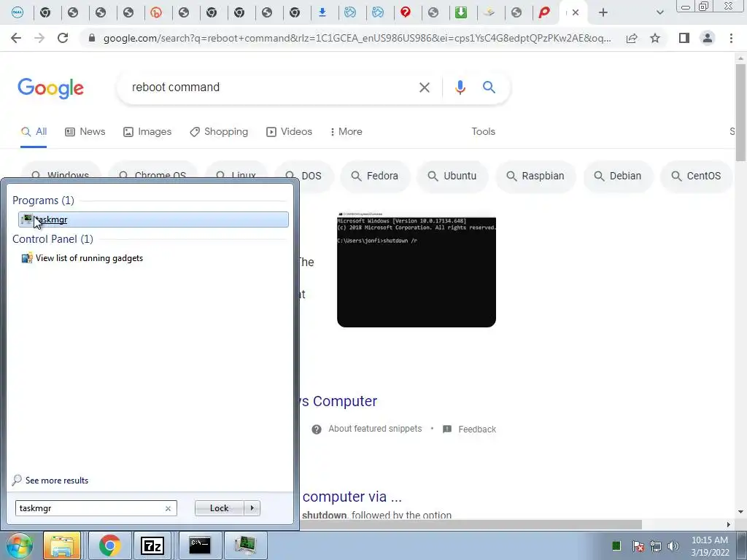Click the Control Panel (1) group header
This screenshot has height=560, width=747.
point(53,239)
